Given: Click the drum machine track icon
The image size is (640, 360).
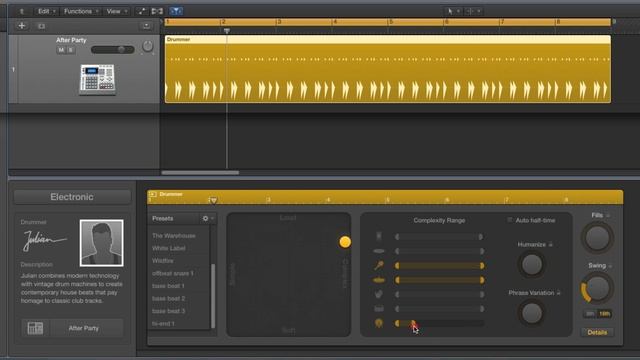Looking at the screenshot, I should (97, 79).
